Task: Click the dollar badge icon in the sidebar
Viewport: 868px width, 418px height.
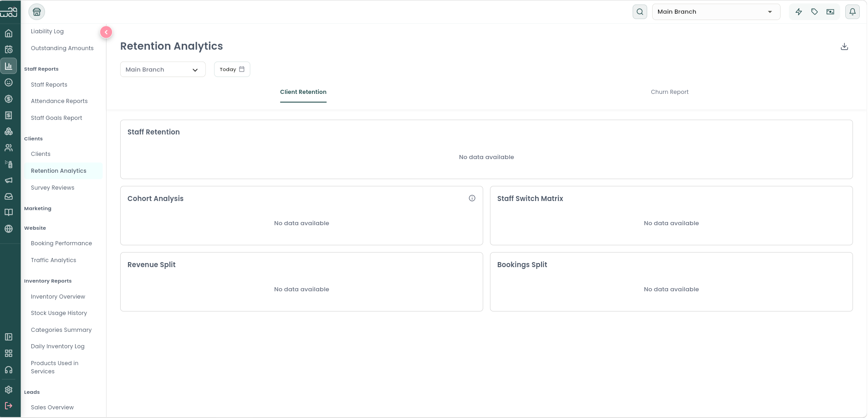Action: pos(9,99)
